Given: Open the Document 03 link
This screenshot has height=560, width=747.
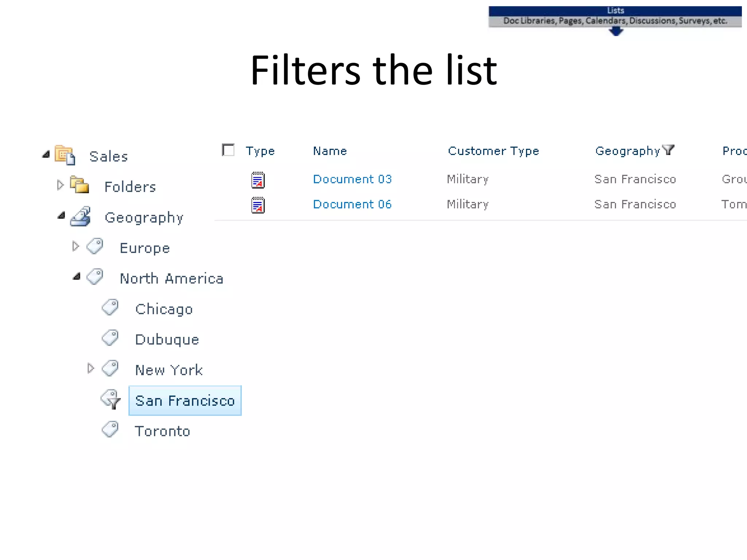Looking at the screenshot, I should (x=352, y=179).
